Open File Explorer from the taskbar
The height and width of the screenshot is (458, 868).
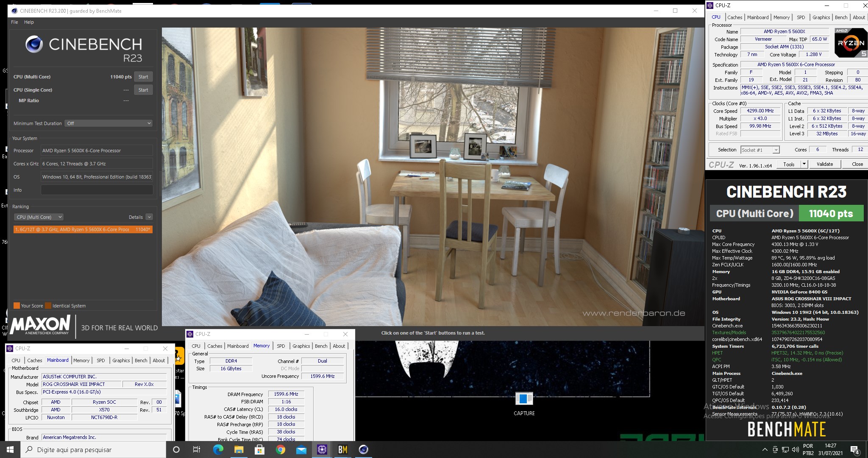point(239,450)
